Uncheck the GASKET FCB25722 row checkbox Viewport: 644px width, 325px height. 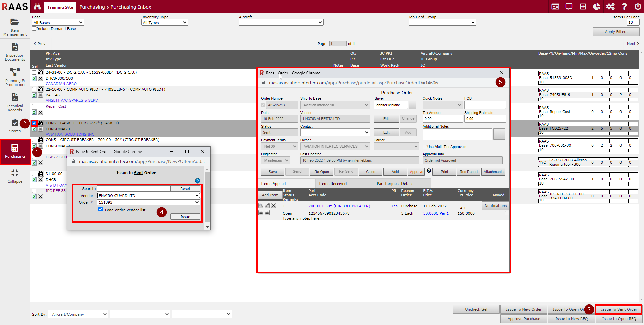34,123
